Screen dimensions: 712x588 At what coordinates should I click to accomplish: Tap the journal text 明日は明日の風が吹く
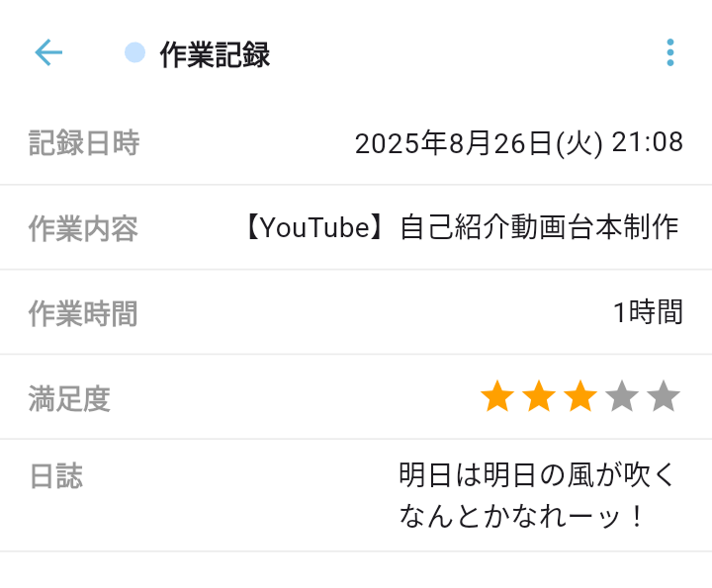coord(537,475)
